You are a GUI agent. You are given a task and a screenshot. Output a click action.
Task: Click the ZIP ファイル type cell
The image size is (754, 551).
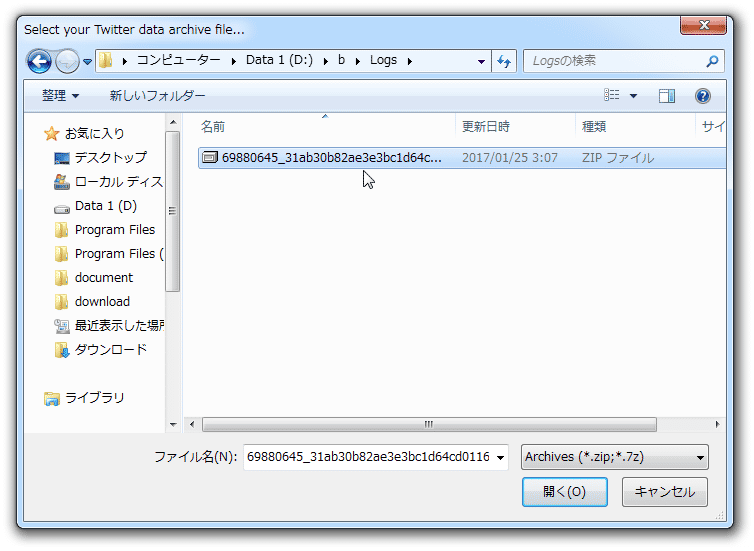coord(618,158)
